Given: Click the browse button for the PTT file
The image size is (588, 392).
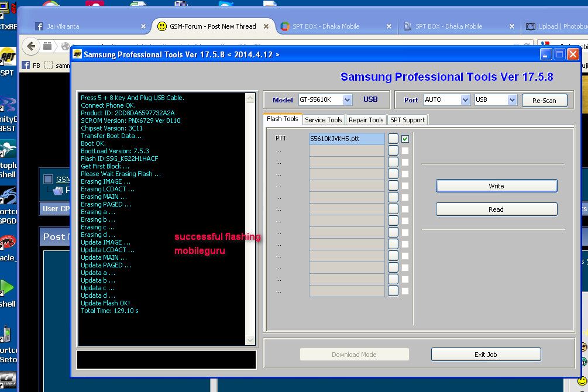Looking at the screenshot, I should click(x=393, y=139).
